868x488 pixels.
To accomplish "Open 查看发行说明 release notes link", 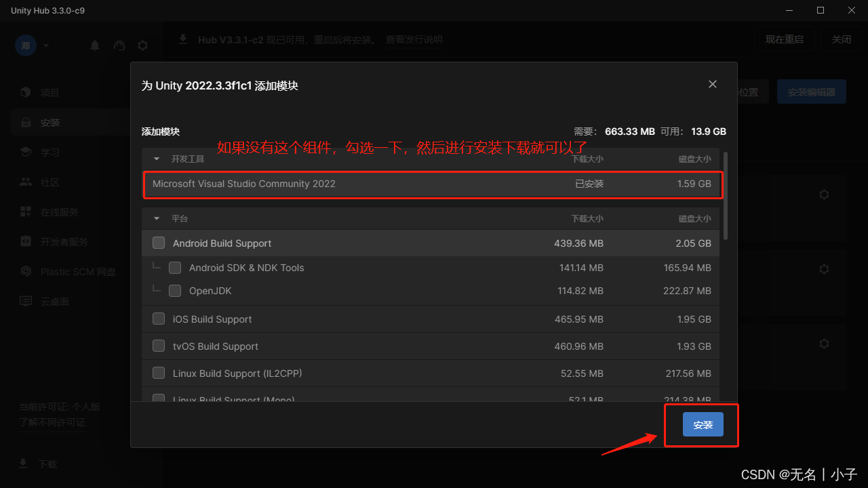I will click(x=414, y=40).
